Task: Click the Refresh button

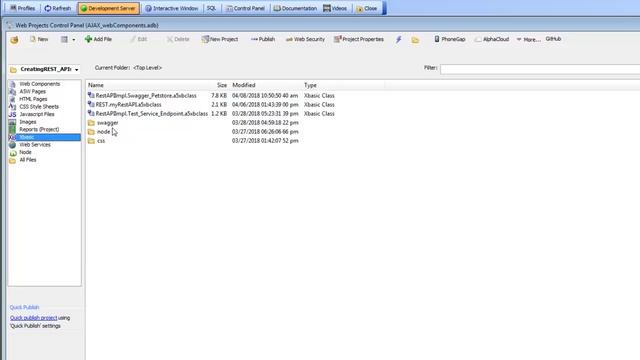Action: pyautogui.click(x=58, y=8)
